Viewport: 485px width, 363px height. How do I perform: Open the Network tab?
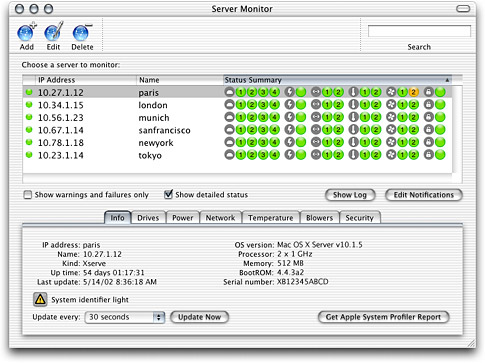(220, 218)
